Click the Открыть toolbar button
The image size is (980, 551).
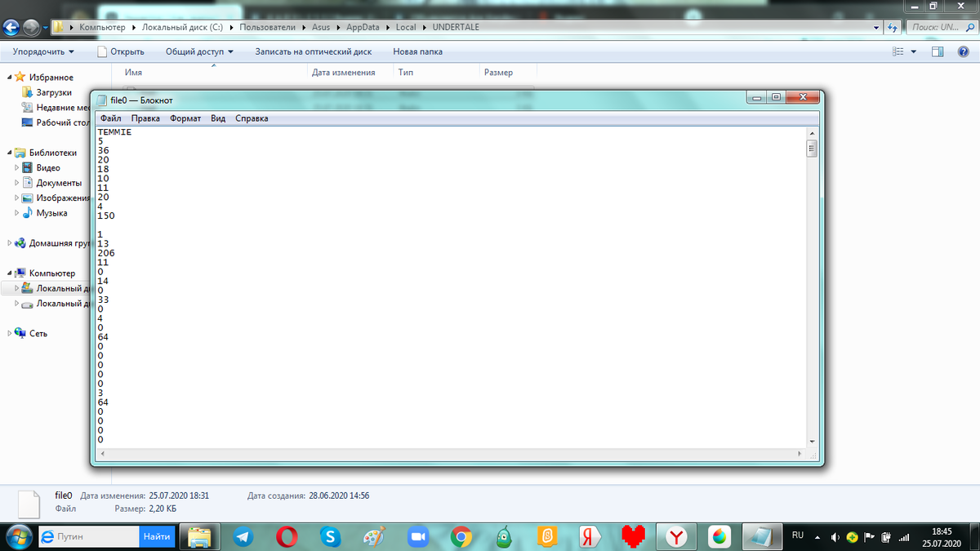[x=121, y=51]
